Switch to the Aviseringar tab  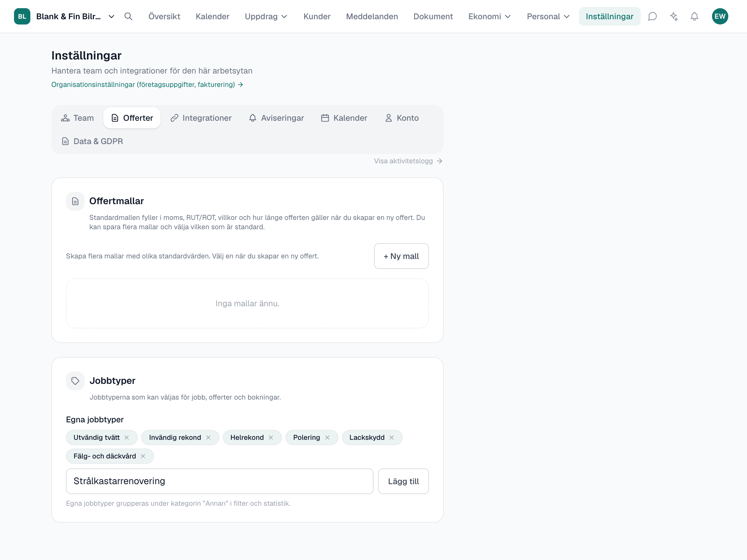[276, 118]
